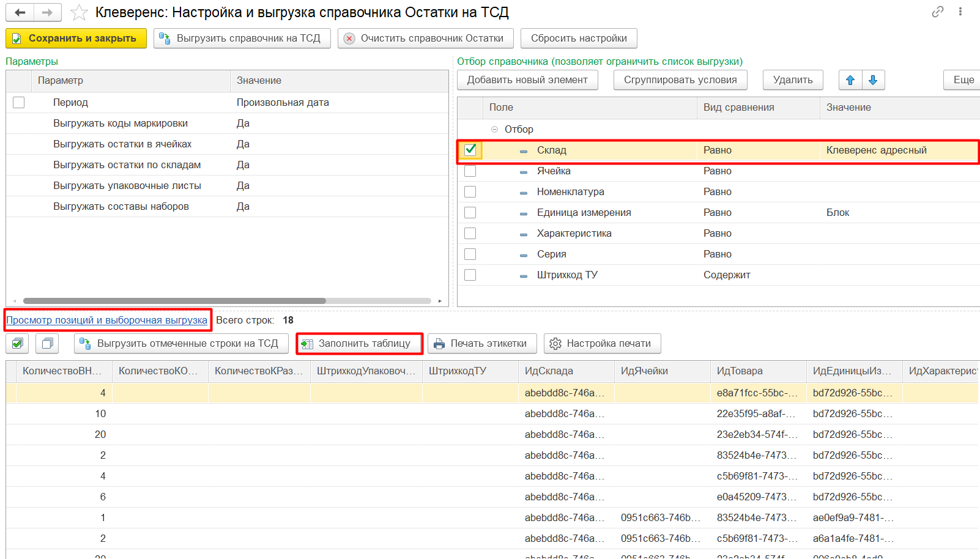Enable the Штрихкод ТУ filter checkbox
Viewport: 980px width, 559px height.
470,275
